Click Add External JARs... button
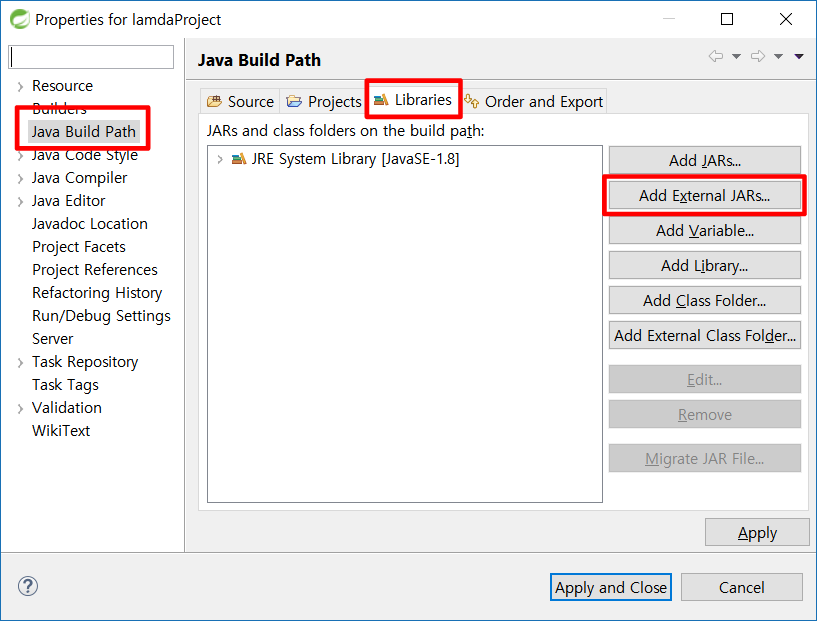Screen dimensions: 817x621 [x=704, y=195]
